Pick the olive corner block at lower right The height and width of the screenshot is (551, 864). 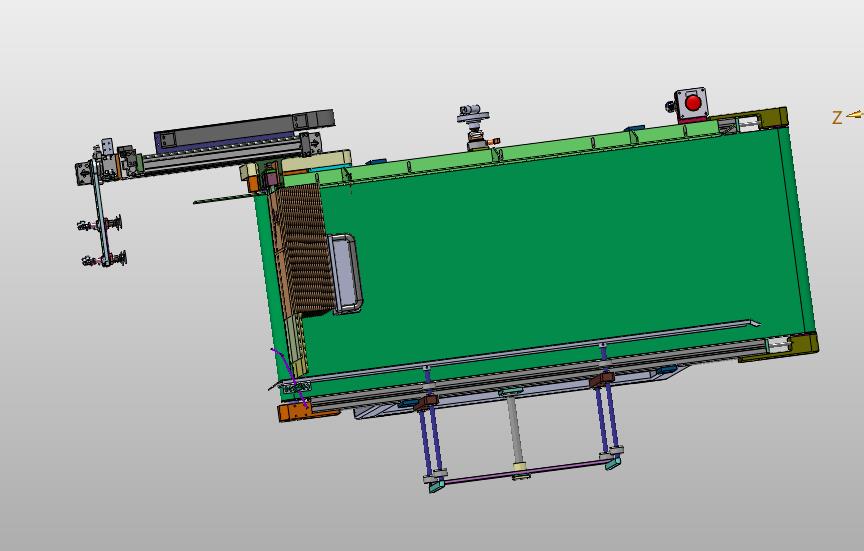[804, 344]
